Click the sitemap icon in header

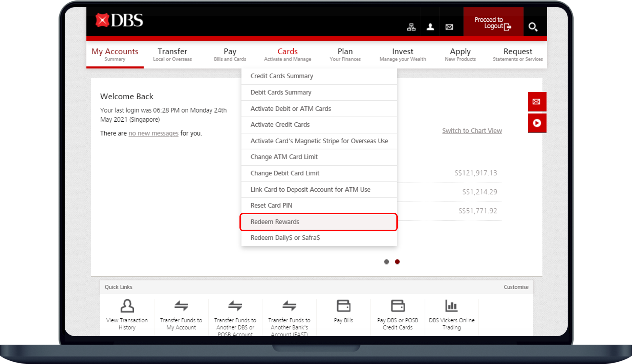(411, 27)
